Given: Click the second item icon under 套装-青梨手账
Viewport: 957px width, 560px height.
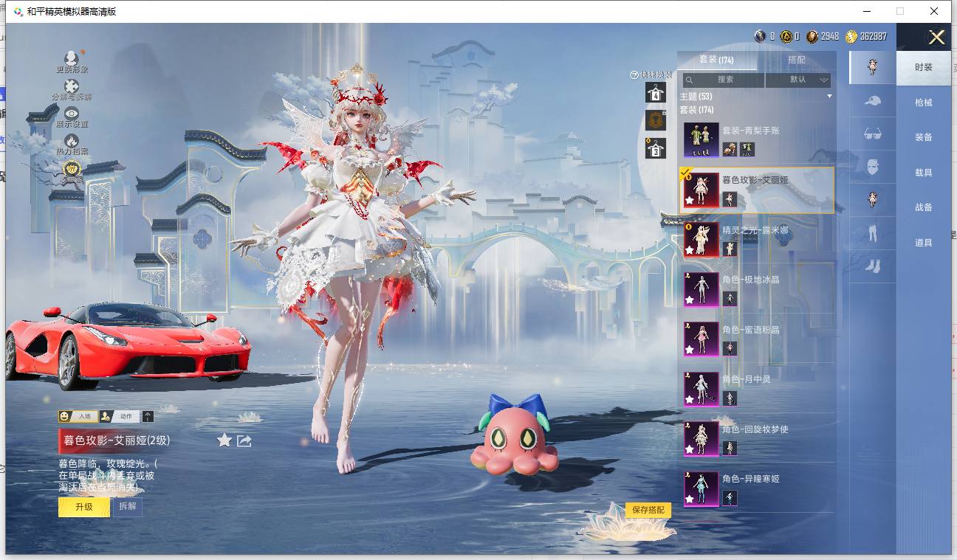Looking at the screenshot, I should (747, 150).
